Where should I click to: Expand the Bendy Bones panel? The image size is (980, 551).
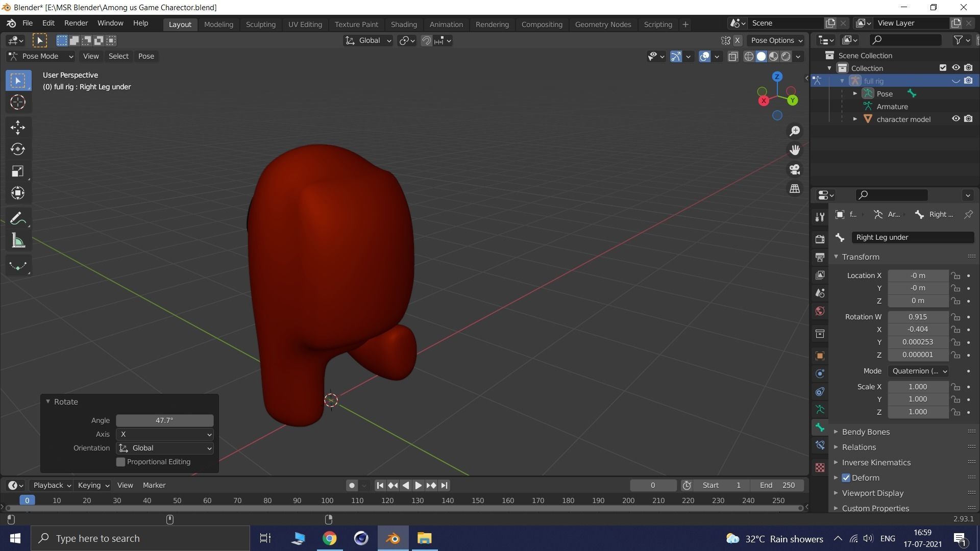point(866,432)
